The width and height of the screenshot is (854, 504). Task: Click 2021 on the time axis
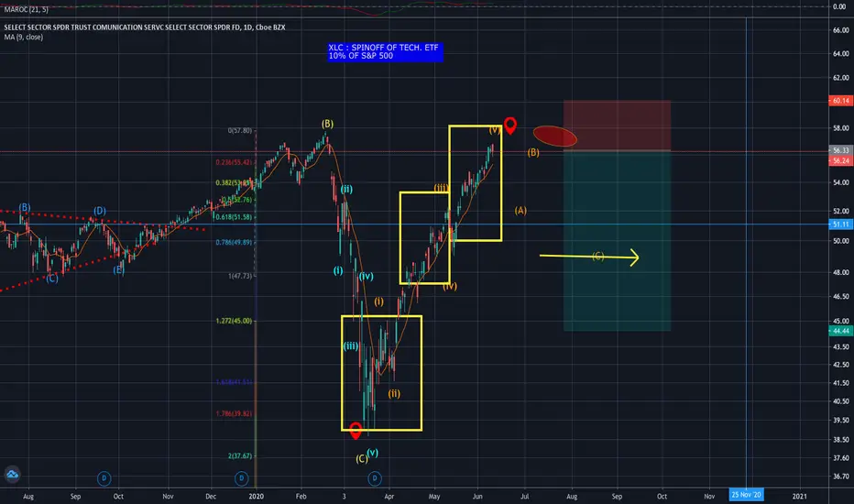[x=800, y=497]
